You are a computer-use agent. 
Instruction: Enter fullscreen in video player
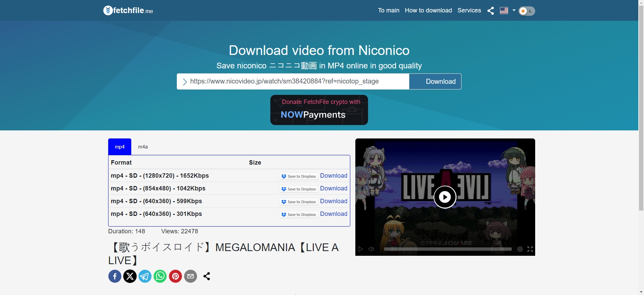click(x=530, y=249)
